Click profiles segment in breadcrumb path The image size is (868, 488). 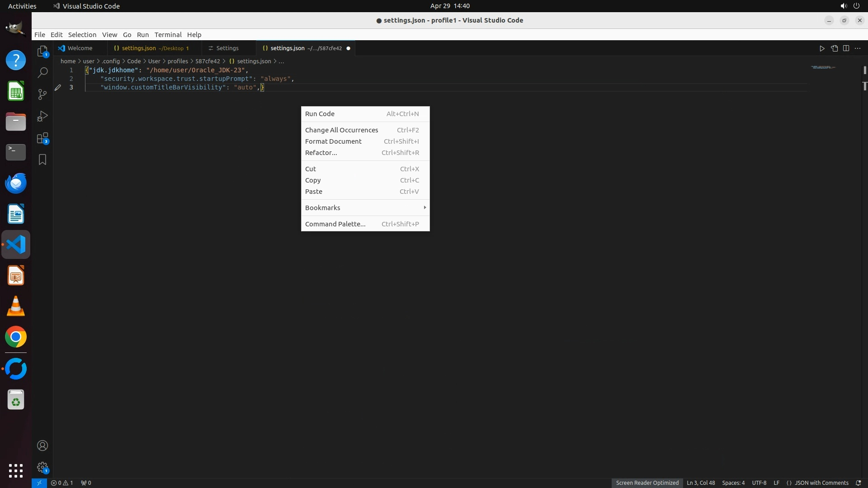(x=178, y=61)
